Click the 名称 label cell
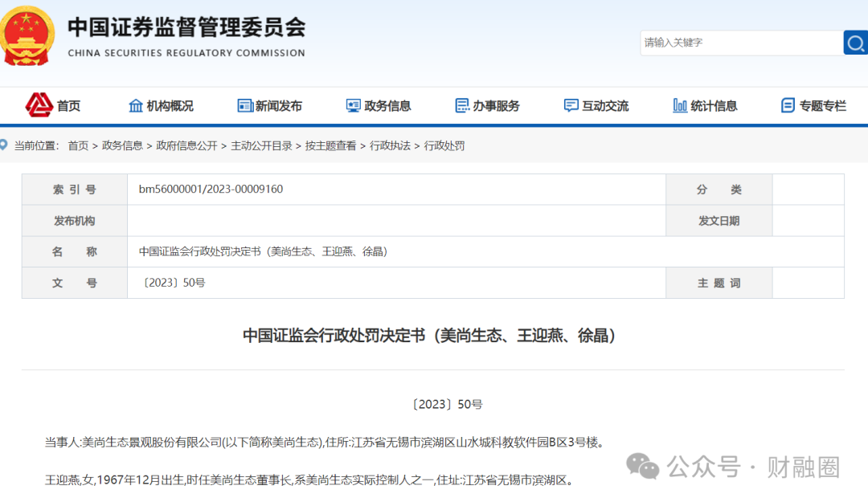868x502 pixels. (75, 252)
